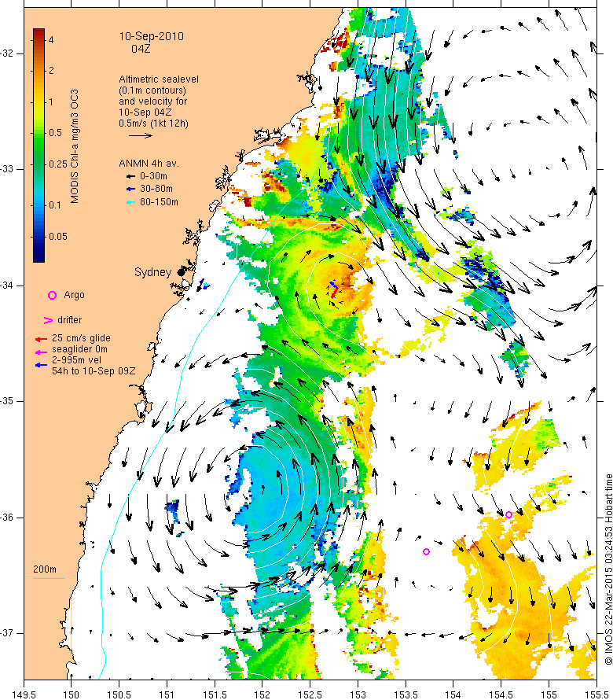Viewport: 613px width, 700px height.
Task: Click the '152.5' longitude axis label
Action: (x=310, y=694)
